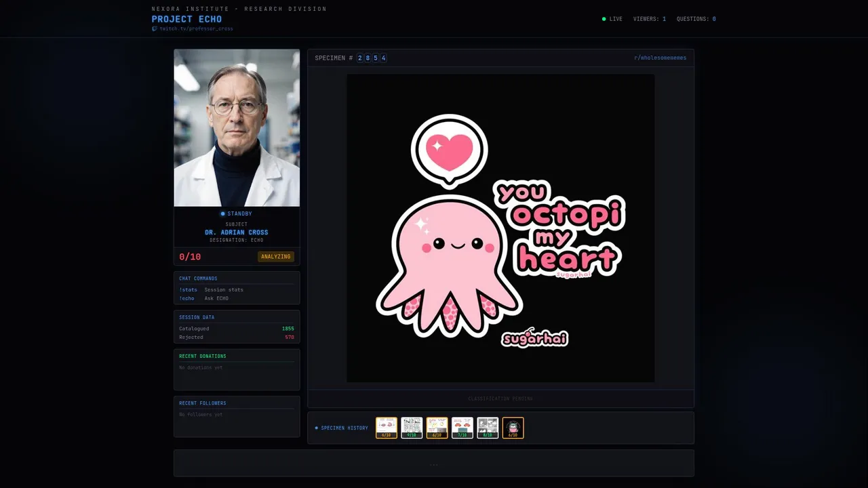Click Dr. Adrian Cross portrait photo

click(237, 127)
